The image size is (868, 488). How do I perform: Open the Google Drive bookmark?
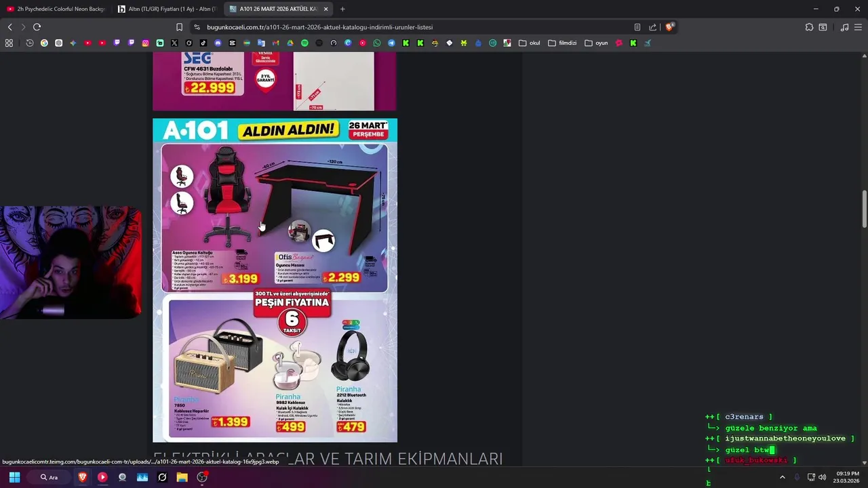point(290,43)
